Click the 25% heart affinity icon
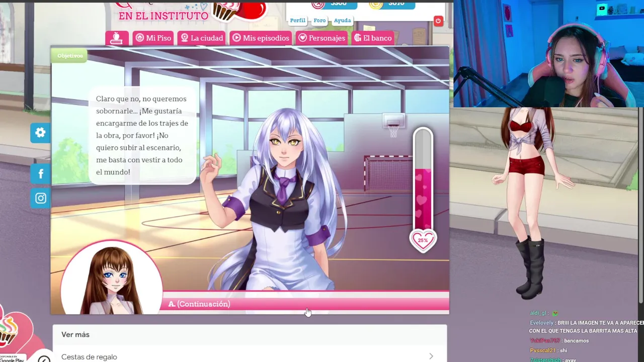 [423, 240]
